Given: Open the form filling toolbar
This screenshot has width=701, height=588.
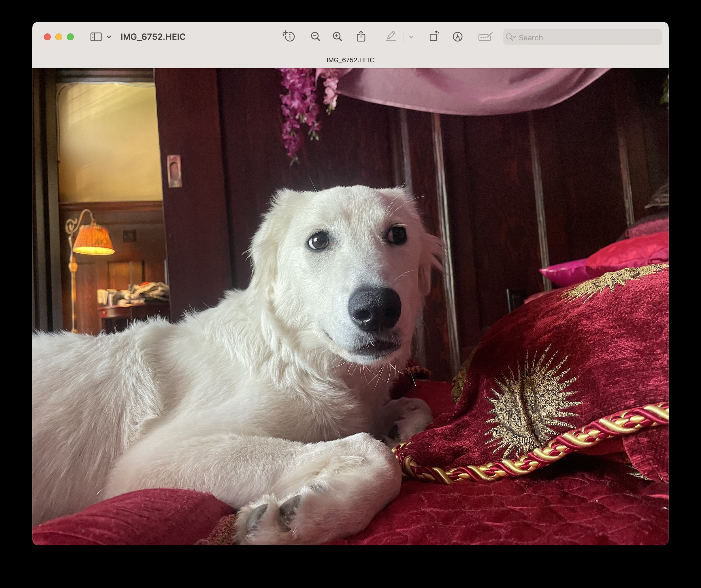Looking at the screenshot, I should point(485,37).
